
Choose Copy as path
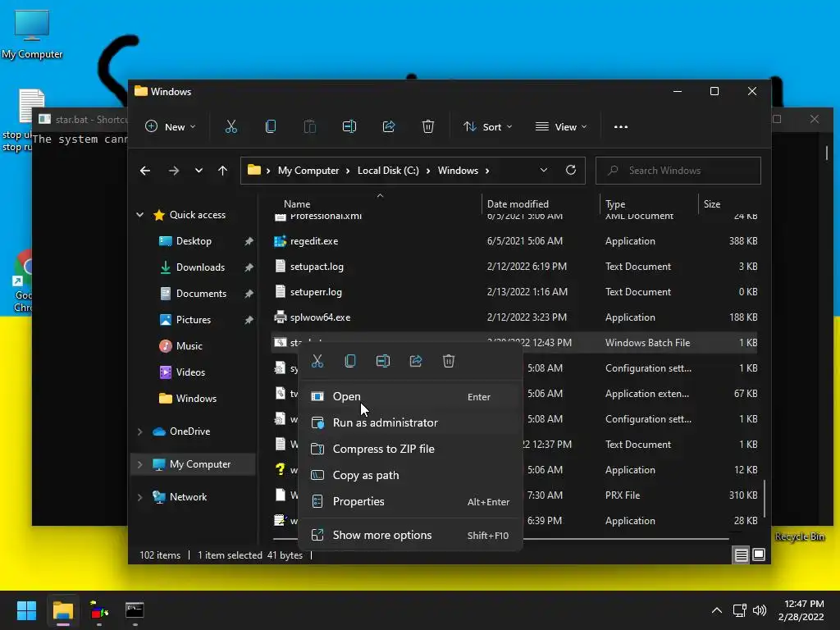click(410, 475)
